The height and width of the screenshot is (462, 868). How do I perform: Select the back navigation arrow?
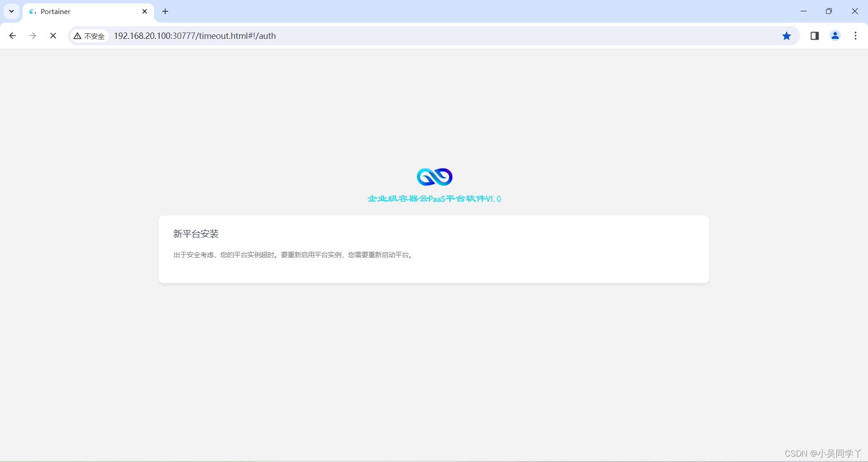12,36
